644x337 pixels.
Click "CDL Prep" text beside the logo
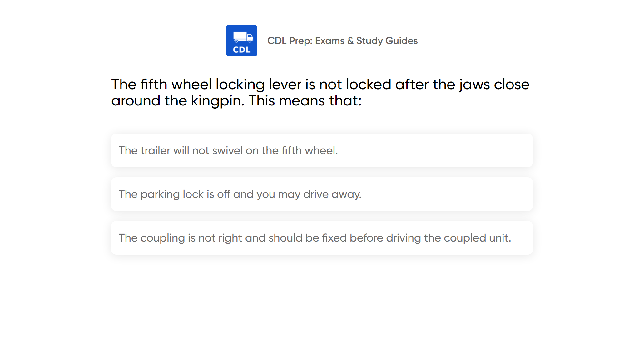coord(290,41)
